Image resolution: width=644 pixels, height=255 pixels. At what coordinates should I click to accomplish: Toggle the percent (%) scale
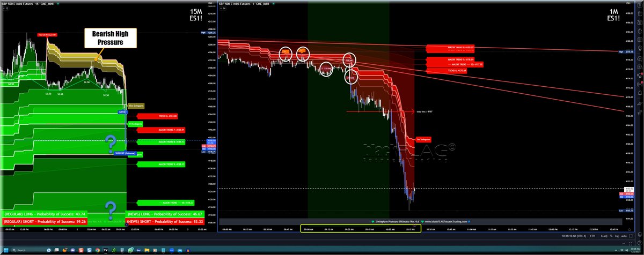pyautogui.click(x=611, y=236)
